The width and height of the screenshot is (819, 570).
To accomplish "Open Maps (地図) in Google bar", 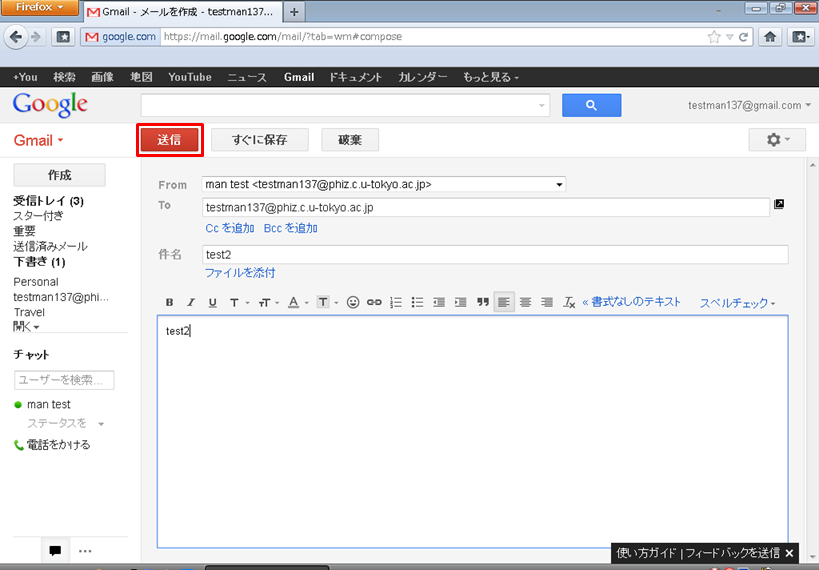I will coord(141,77).
